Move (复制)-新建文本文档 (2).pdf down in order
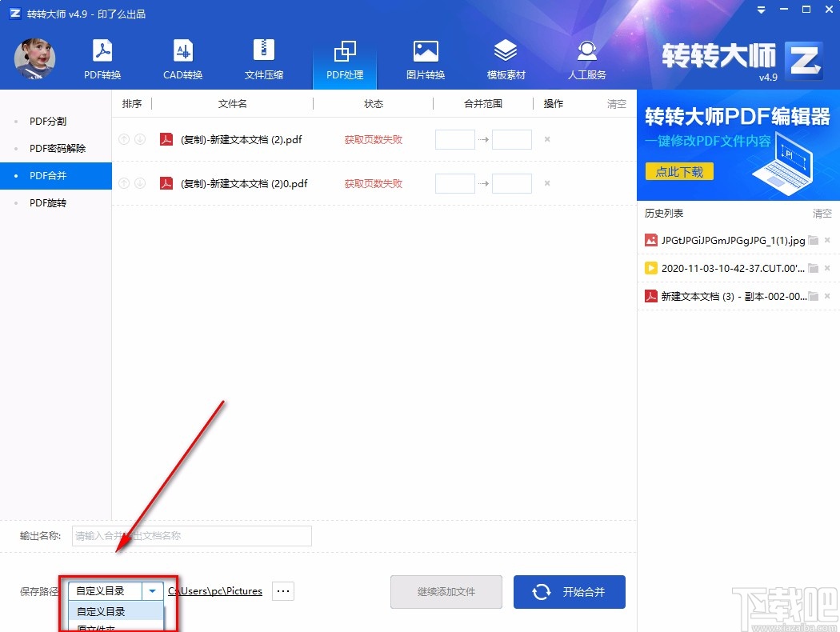The width and height of the screenshot is (840, 632). point(138,138)
